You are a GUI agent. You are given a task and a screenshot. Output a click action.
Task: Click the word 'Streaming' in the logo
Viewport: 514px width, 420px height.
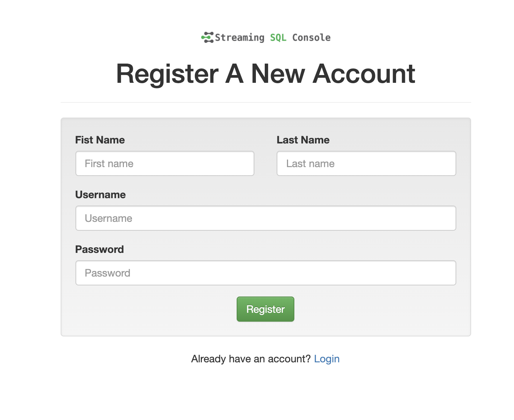(240, 38)
